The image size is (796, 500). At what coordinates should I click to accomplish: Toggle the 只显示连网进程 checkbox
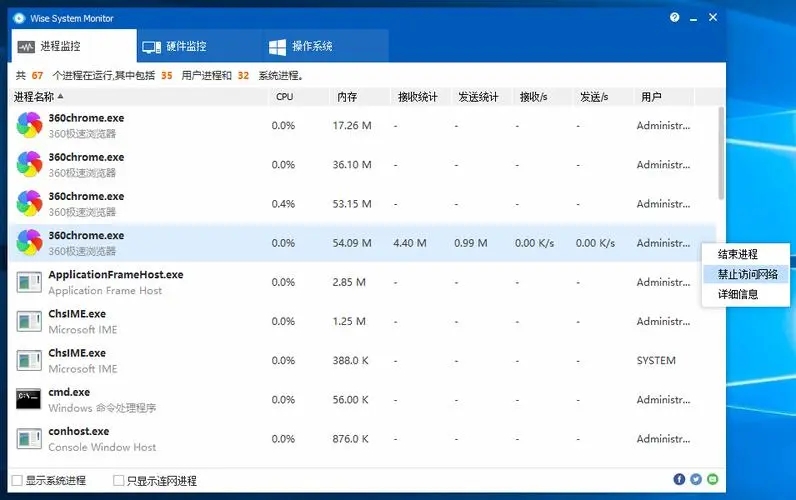click(x=119, y=481)
